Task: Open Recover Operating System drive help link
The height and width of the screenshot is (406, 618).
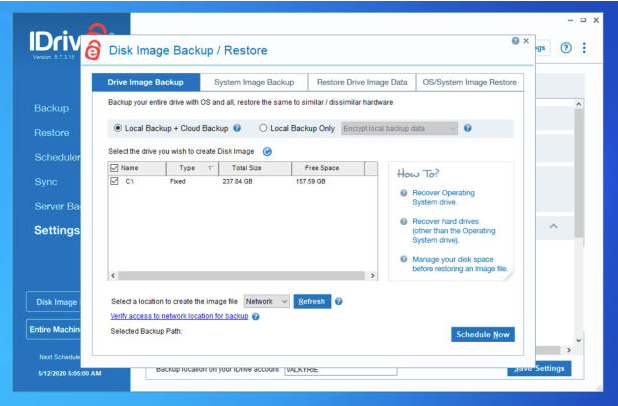Action: click(443, 197)
